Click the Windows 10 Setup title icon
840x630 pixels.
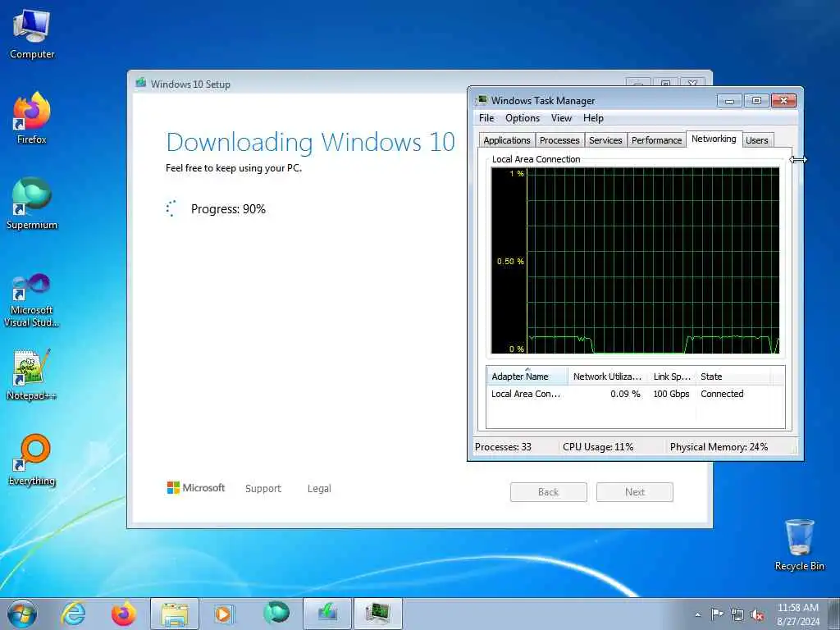(x=141, y=83)
